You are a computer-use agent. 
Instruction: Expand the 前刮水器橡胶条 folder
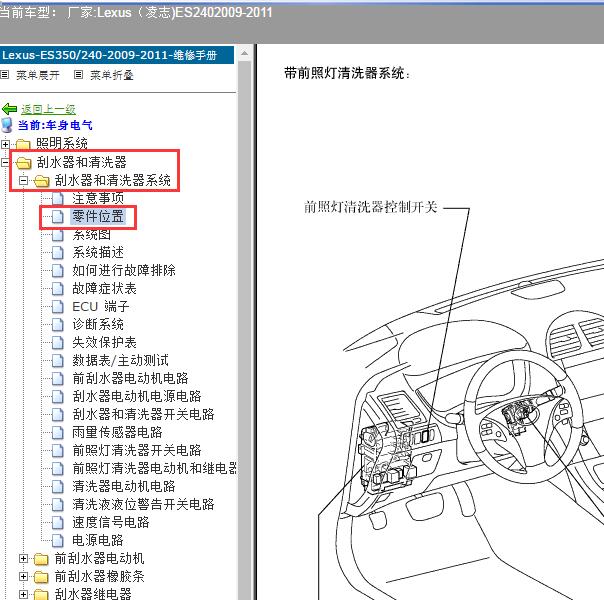click(x=23, y=576)
